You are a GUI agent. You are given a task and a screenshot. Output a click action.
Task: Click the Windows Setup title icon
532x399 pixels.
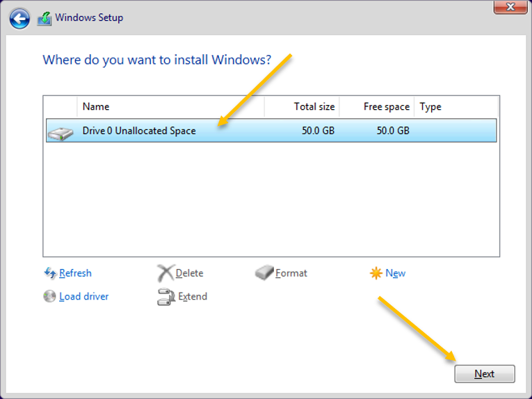(x=45, y=19)
